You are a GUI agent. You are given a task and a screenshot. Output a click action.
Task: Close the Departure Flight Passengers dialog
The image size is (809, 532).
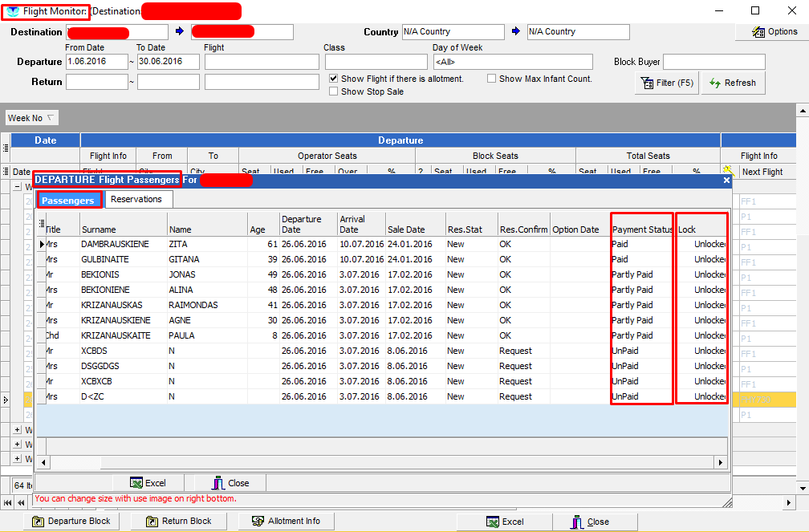point(726,181)
